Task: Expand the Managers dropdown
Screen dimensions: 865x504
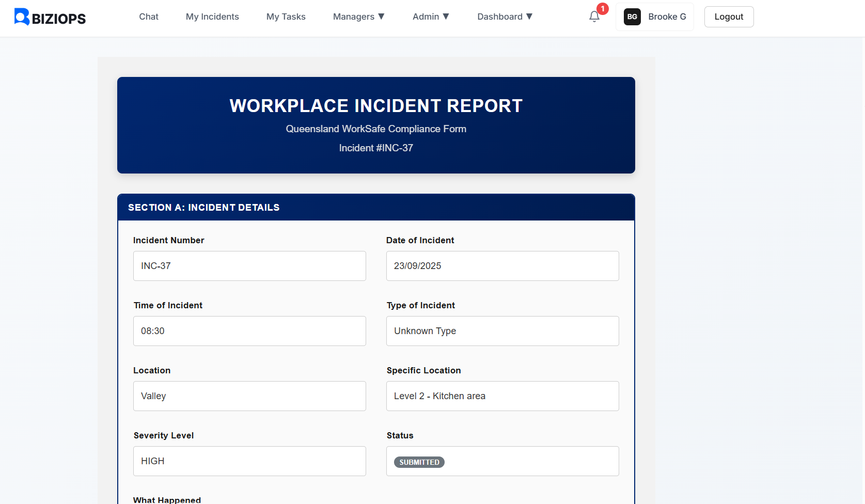Action: pyautogui.click(x=358, y=17)
